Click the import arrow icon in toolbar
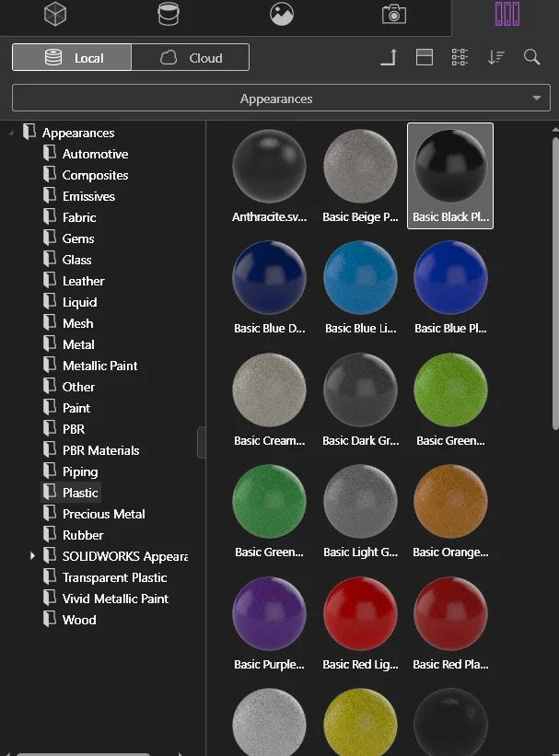Viewport: 559px width, 756px height. [389, 57]
